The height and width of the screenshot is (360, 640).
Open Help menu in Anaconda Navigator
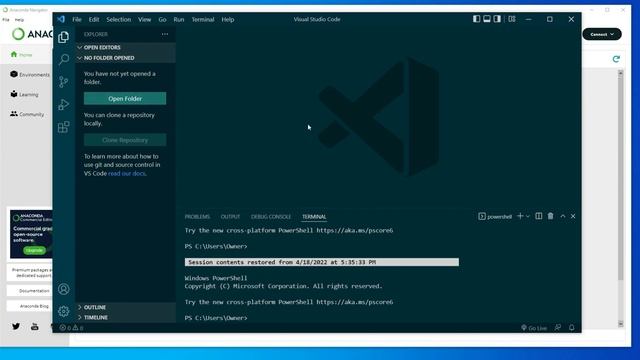[x=19, y=20]
